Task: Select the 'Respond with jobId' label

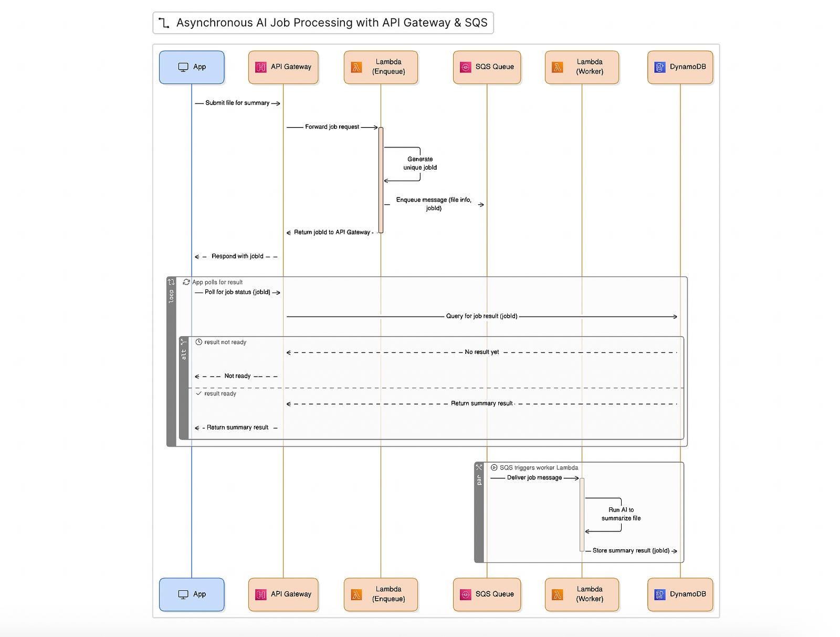Action: coord(237,256)
